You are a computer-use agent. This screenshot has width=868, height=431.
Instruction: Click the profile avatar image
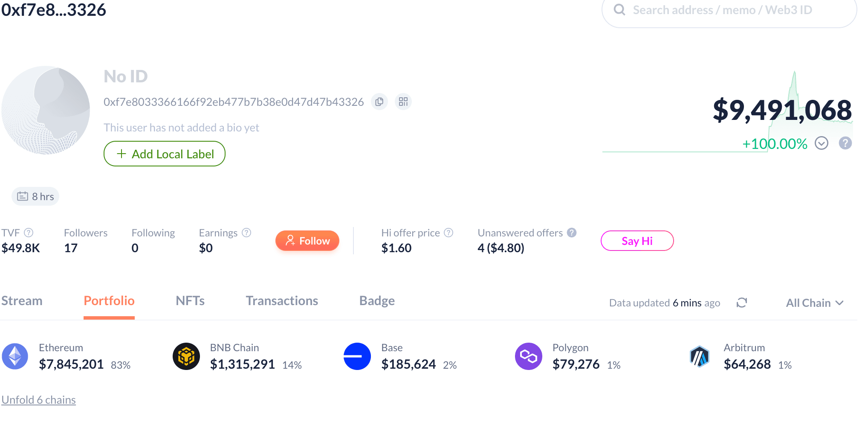point(46,110)
